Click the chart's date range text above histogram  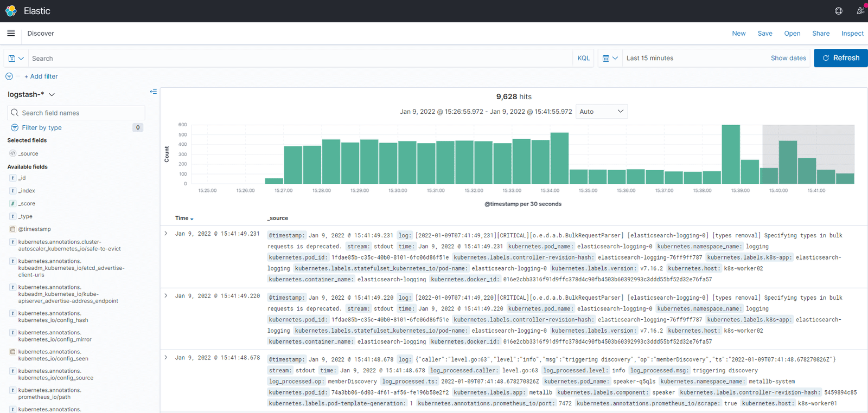point(486,112)
